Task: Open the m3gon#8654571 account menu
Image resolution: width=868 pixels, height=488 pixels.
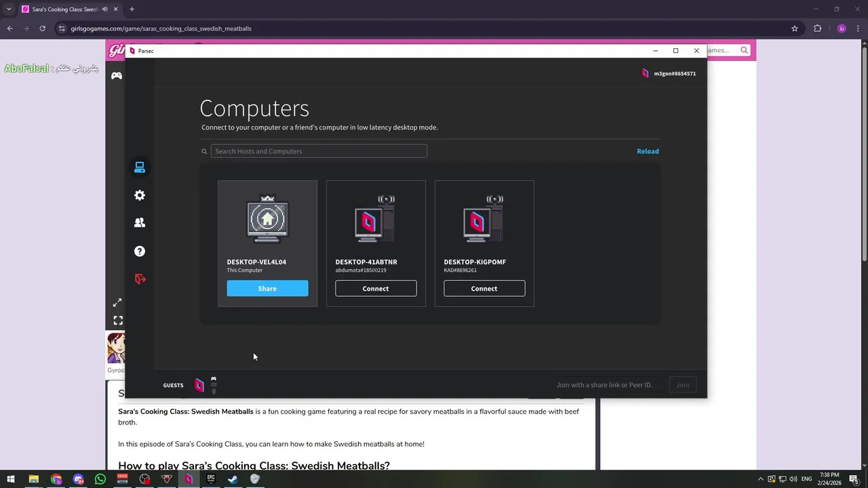Action: [x=669, y=73]
